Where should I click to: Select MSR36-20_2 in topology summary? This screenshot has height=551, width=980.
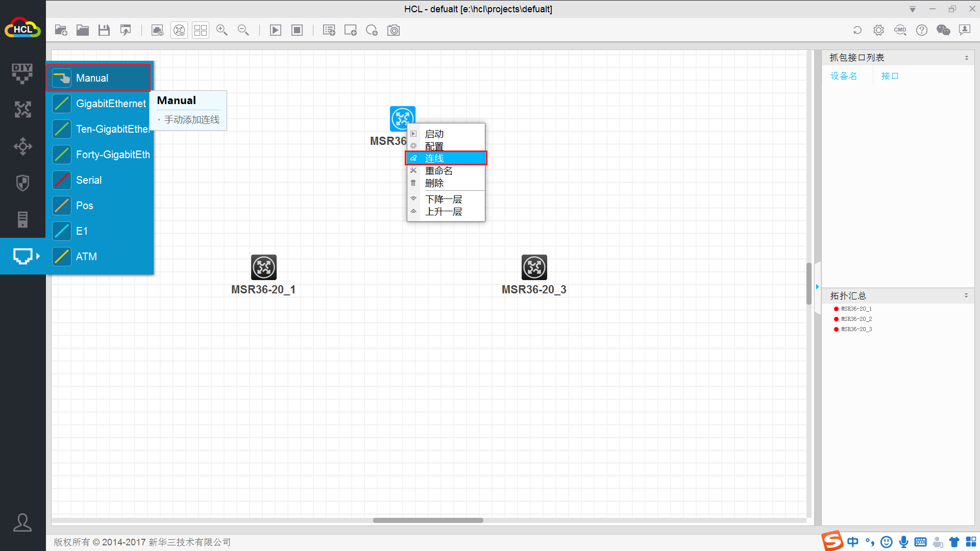pyautogui.click(x=856, y=319)
